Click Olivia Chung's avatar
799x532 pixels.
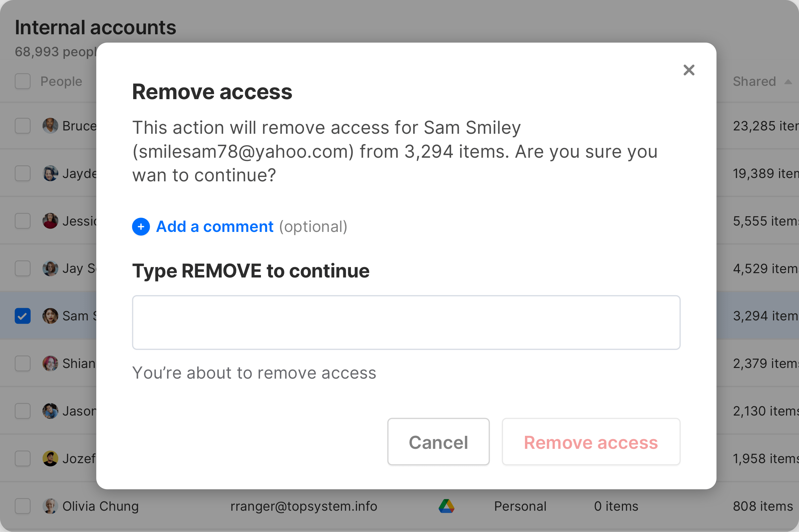50,506
